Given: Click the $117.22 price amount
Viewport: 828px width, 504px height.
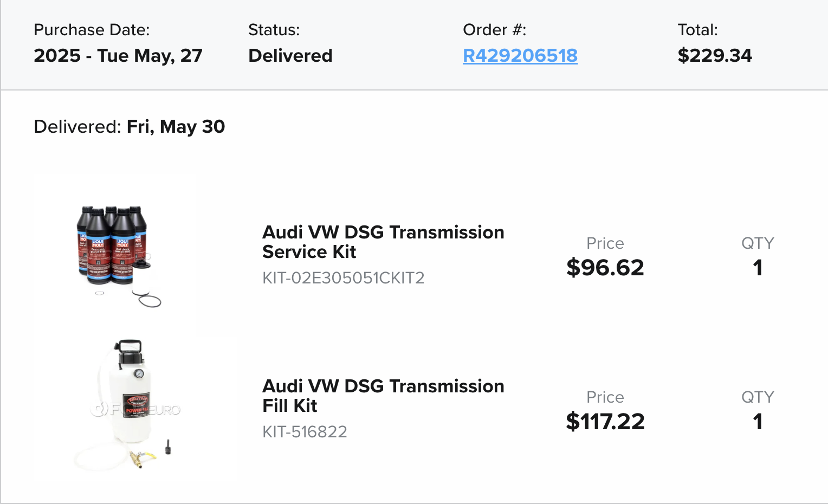Looking at the screenshot, I should click(605, 422).
